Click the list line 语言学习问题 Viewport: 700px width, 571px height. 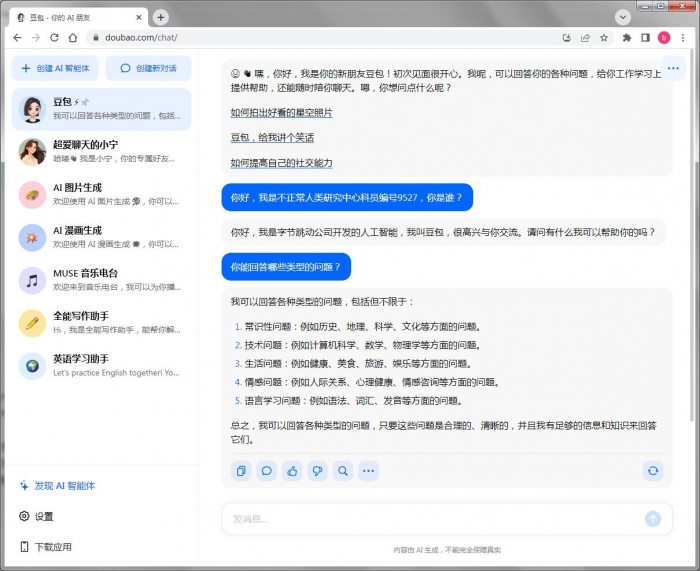pyautogui.click(x=349, y=401)
